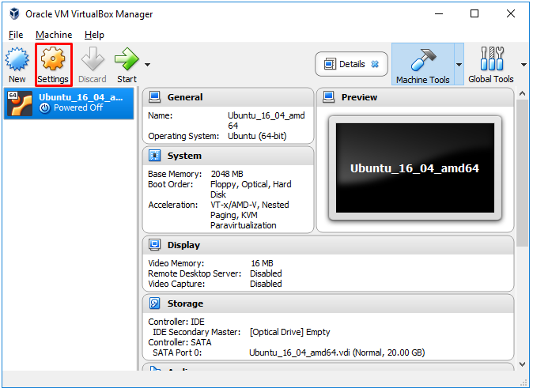Viewport: 533px width, 392px height.
Task: Close the Details pane using blue x
Action: tap(375, 64)
